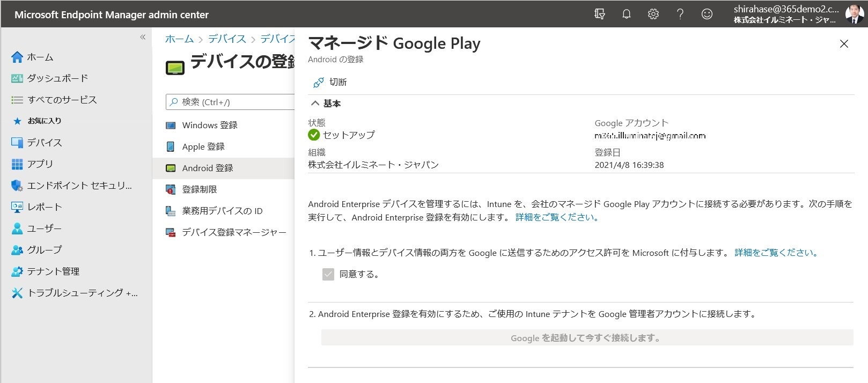
Task: Focus the 検索 (Ctrl+/) search field
Action: pos(231,102)
